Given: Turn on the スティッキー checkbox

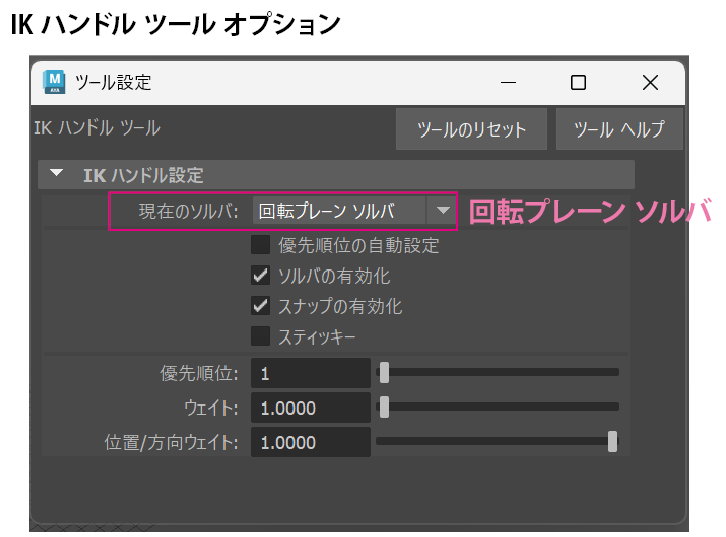Looking at the screenshot, I should point(261,336).
